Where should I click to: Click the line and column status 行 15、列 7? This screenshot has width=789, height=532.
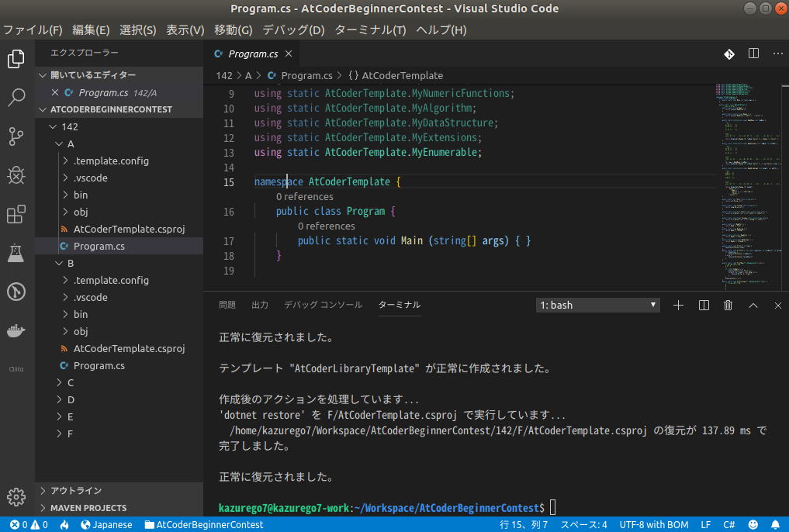point(524,524)
